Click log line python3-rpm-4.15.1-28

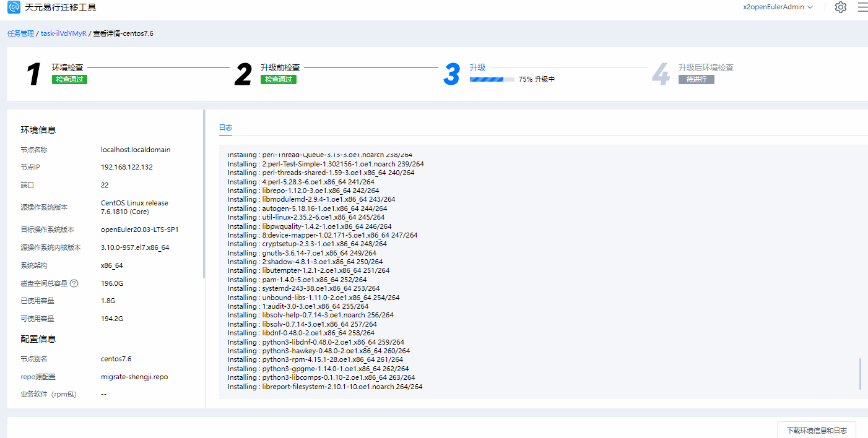[x=315, y=359]
